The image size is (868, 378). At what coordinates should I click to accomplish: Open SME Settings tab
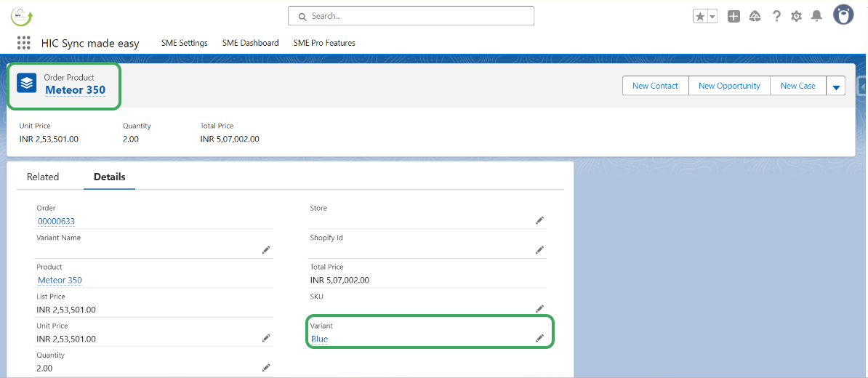click(x=185, y=43)
